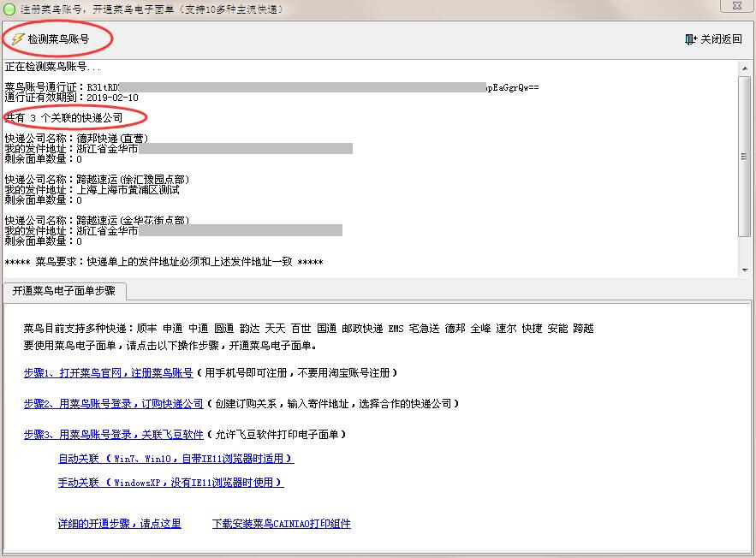Click the 关闭返回 button
The image size is (756, 558).
point(713,39)
